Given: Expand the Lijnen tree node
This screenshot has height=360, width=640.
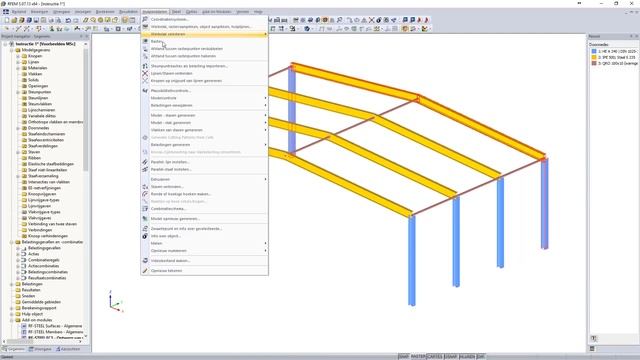Looking at the screenshot, I should point(18,62).
